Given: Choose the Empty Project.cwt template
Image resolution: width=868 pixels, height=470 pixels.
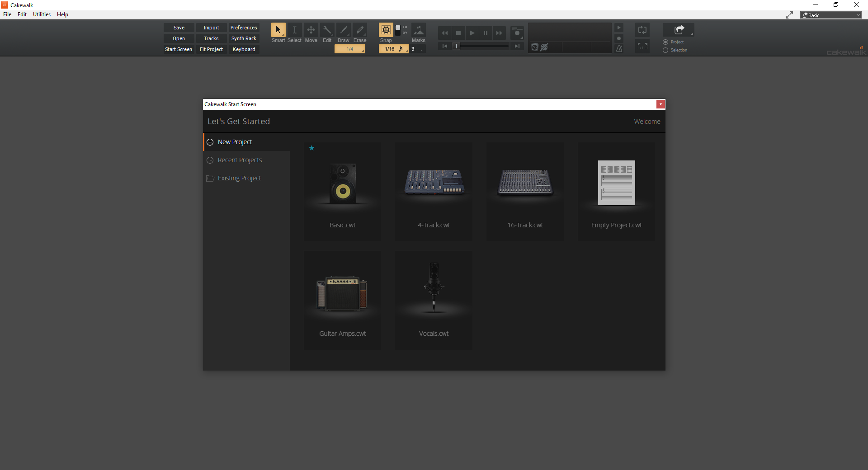Looking at the screenshot, I should pos(616,192).
